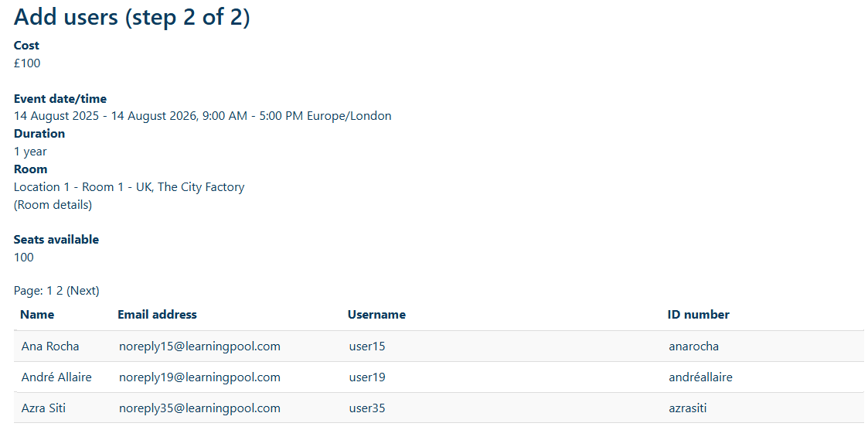This screenshot has width=868, height=430.
Task: Select the André Allaire name cell
Action: click(x=56, y=377)
